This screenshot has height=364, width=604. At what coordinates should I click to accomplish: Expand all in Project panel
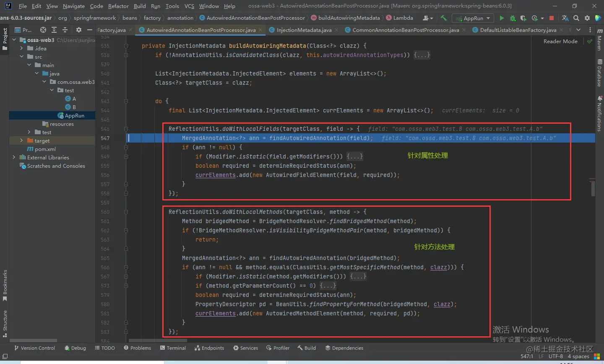coord(54,30)
